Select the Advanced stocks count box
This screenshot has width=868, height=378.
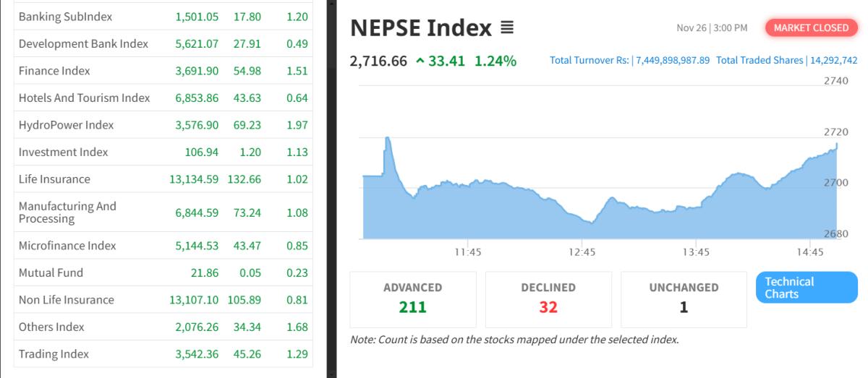pyautogui.click(x=412, y=298)
